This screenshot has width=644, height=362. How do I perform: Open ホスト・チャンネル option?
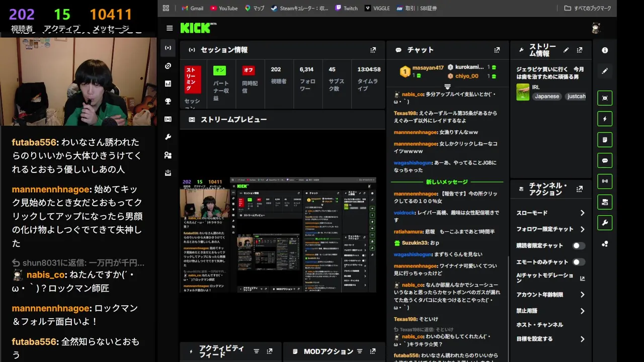[x=539, y=325]
